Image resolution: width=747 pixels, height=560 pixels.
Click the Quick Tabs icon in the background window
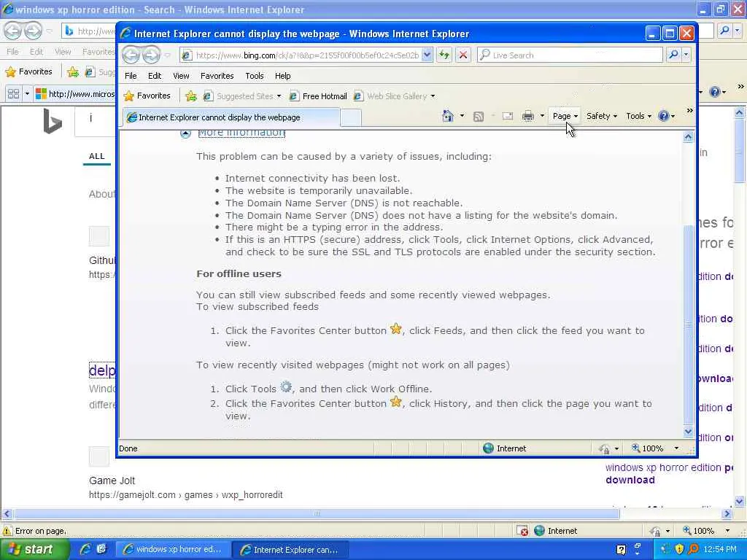tap(13, 93)
